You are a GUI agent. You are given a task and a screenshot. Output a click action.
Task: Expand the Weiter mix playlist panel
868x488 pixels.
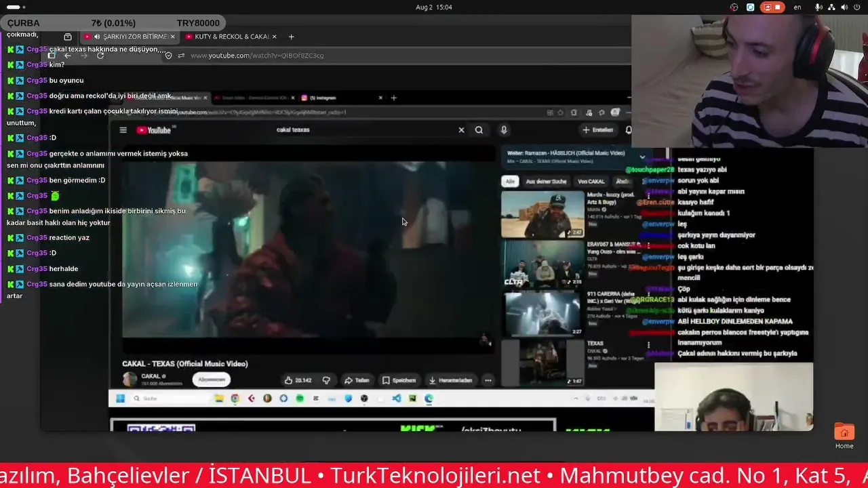click(642, 157)
